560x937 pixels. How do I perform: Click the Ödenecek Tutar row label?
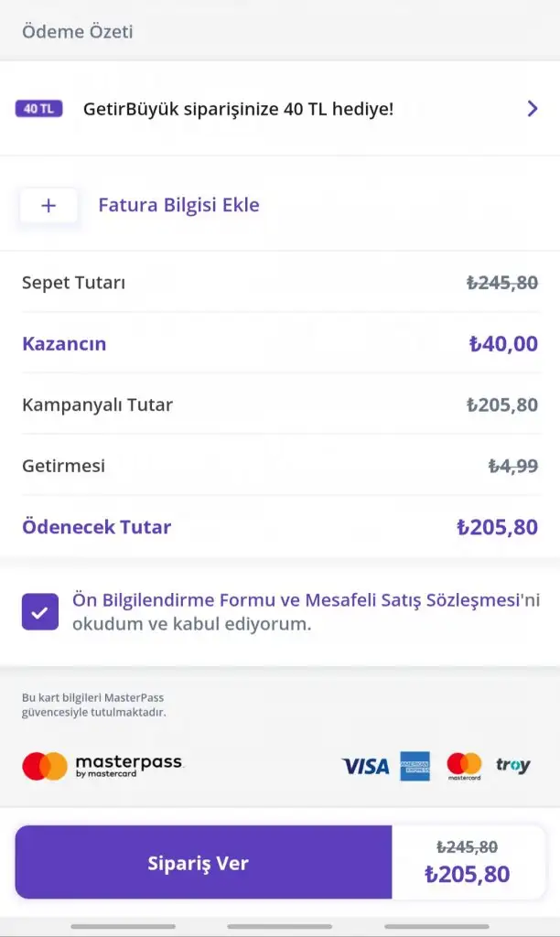96,527
